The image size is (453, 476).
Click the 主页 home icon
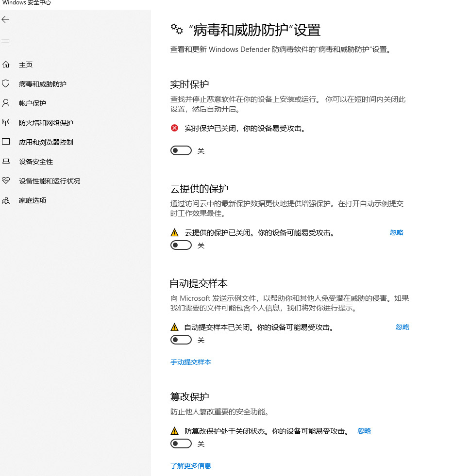point(6,65)
